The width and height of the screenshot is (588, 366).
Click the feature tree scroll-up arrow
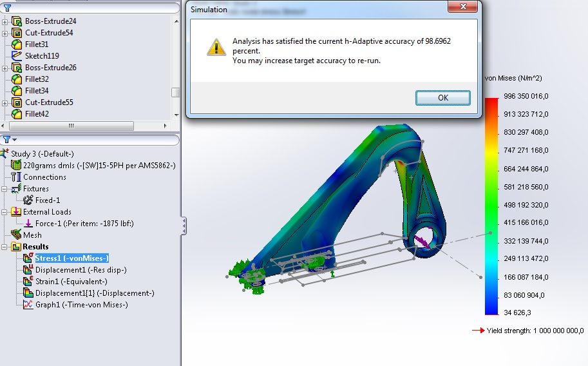[176, 21]
